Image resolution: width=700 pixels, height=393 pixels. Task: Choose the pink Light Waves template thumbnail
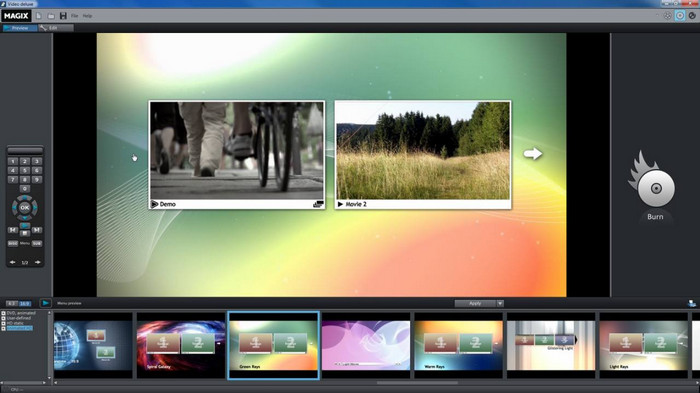click(x=366, y=345)
